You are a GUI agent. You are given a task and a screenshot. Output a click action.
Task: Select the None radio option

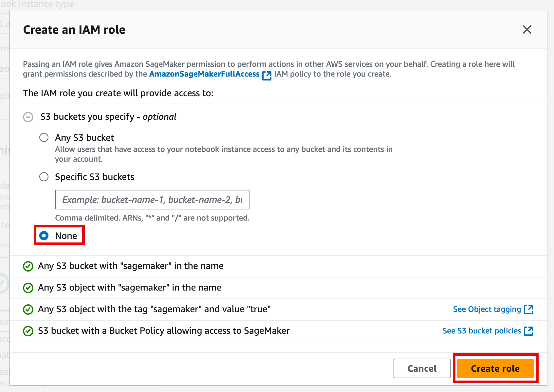coord(44,236)
